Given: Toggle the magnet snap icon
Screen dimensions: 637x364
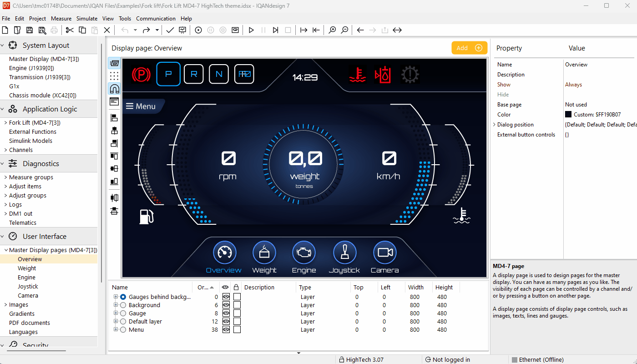Looking at the screenshot, I should [114, 89].
